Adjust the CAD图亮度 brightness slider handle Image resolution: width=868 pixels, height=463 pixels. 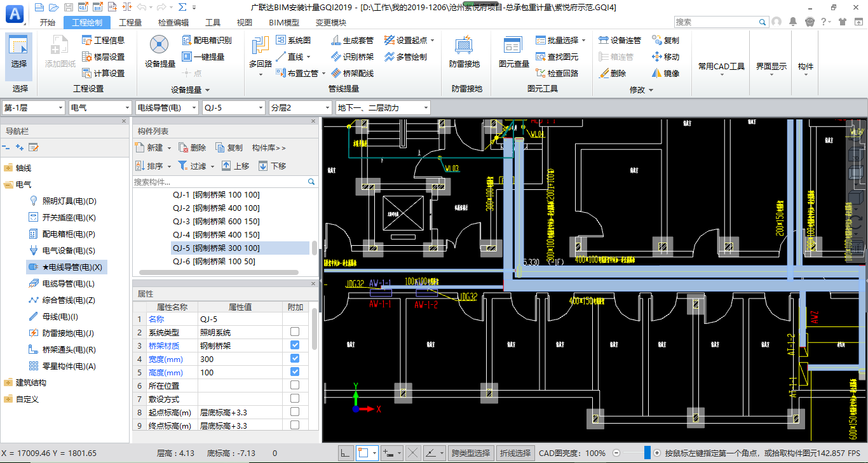tap(647, 453)
